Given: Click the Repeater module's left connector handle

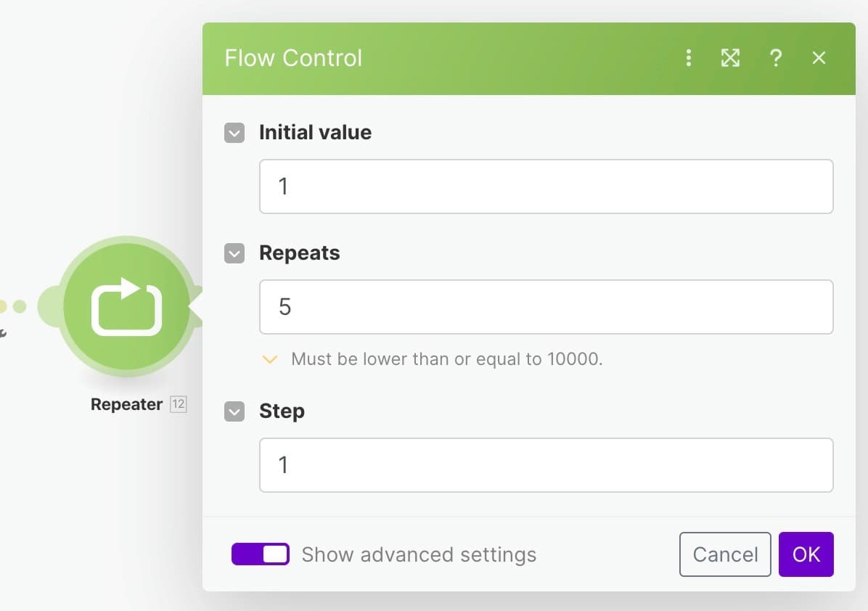Looking at the screenshot, I should [x=50, y=306].
